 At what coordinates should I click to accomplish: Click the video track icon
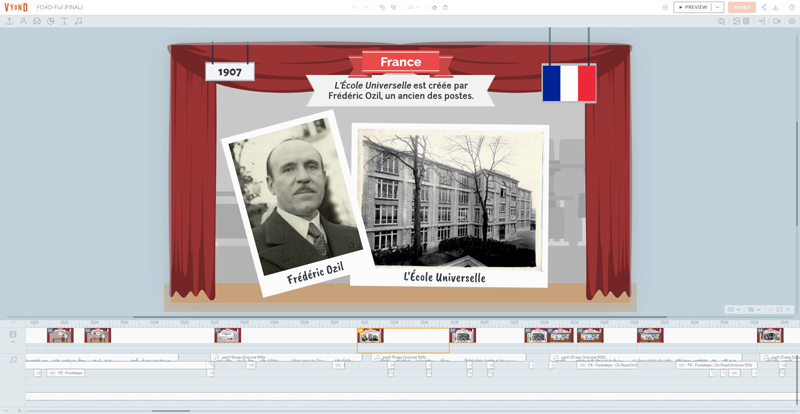click(x=13, y=334)
